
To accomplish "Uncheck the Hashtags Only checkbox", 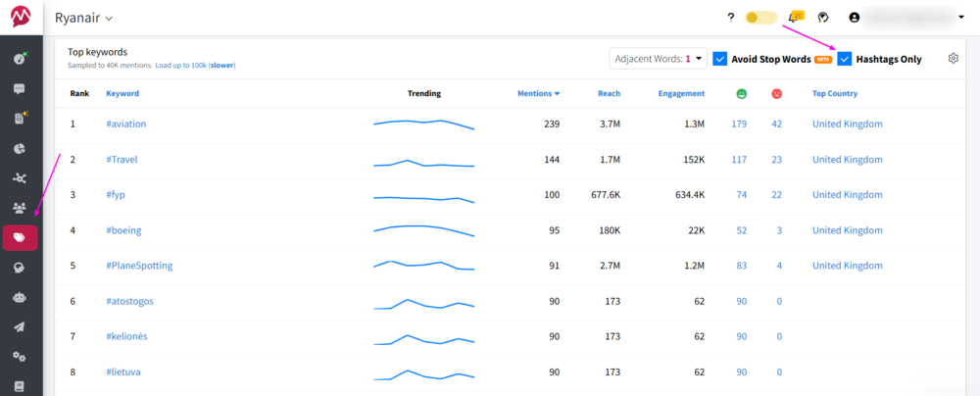I will (x=845, y=59).
